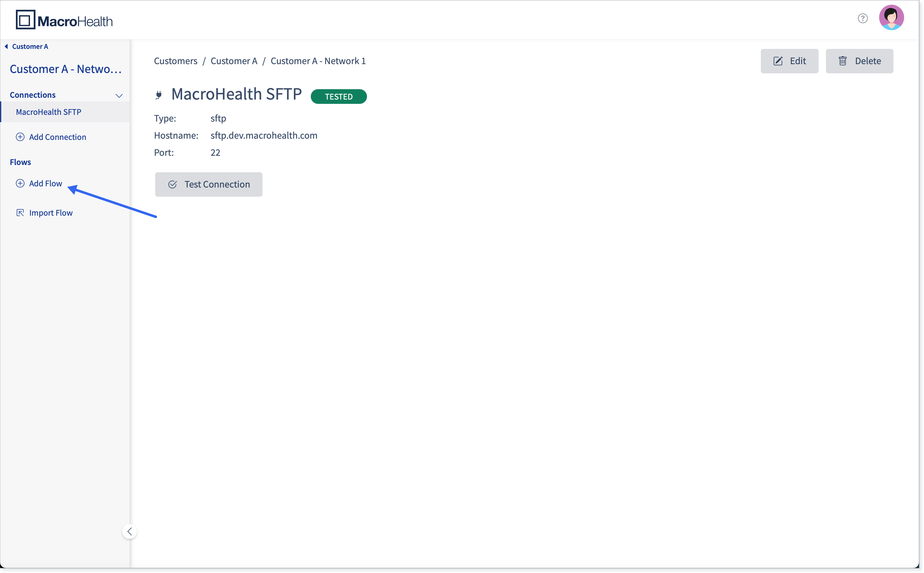Click the import icon beside Import Flow

20,213
